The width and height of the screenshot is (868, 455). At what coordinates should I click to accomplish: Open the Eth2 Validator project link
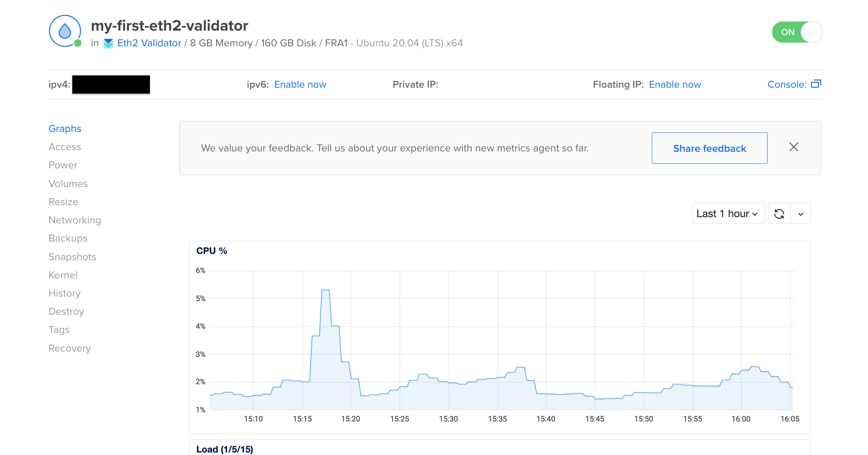[x=149, y=43]
